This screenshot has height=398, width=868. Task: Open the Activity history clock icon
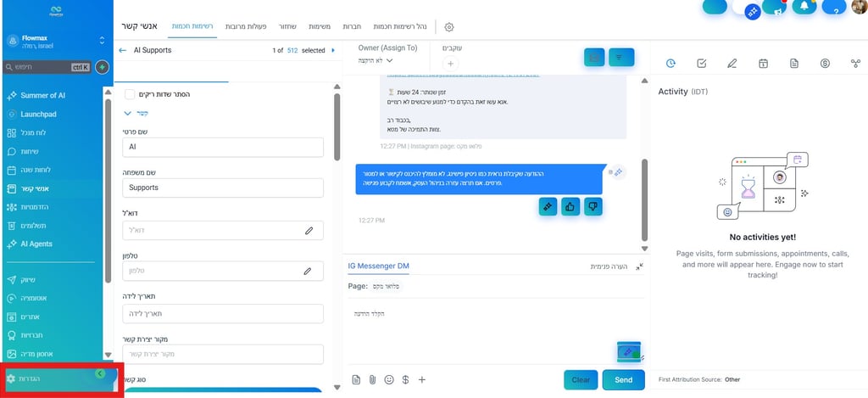(671, 63)
